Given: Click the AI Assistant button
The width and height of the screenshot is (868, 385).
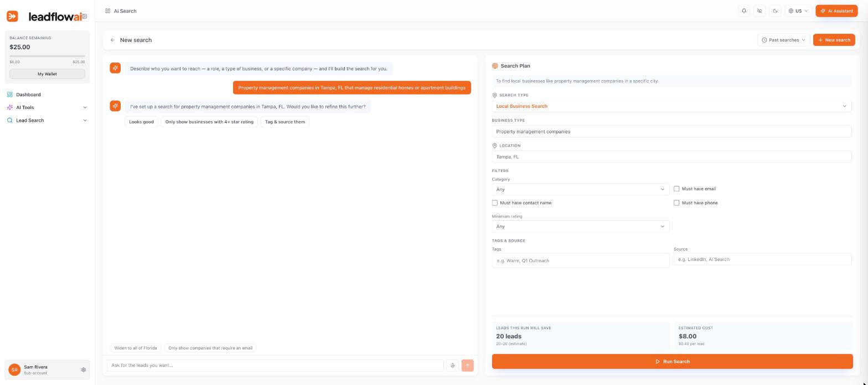Looking at the screenshot, I should [836, 11].
